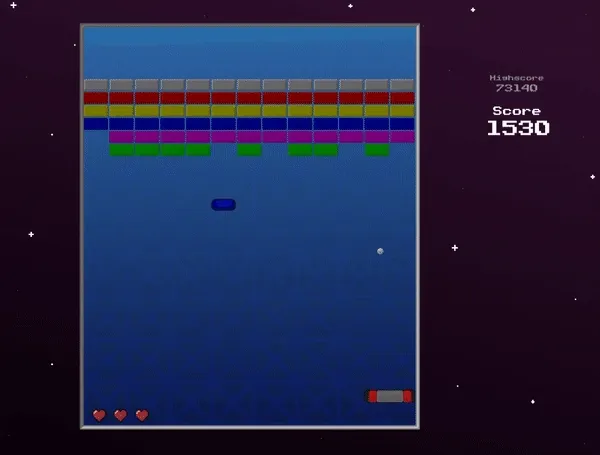Click the leftmost heart life icon
This screenshot has width=600, height=455.
pos(99,415)
